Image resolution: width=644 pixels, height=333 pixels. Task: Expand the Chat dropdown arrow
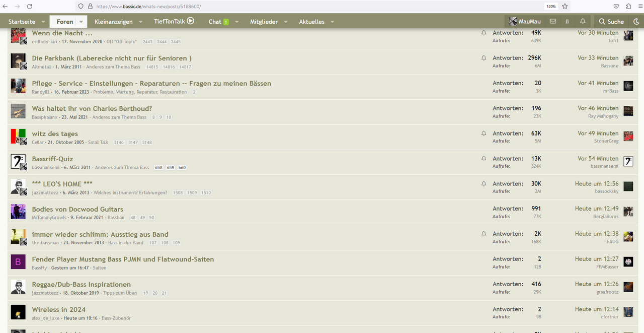(237, 22)
